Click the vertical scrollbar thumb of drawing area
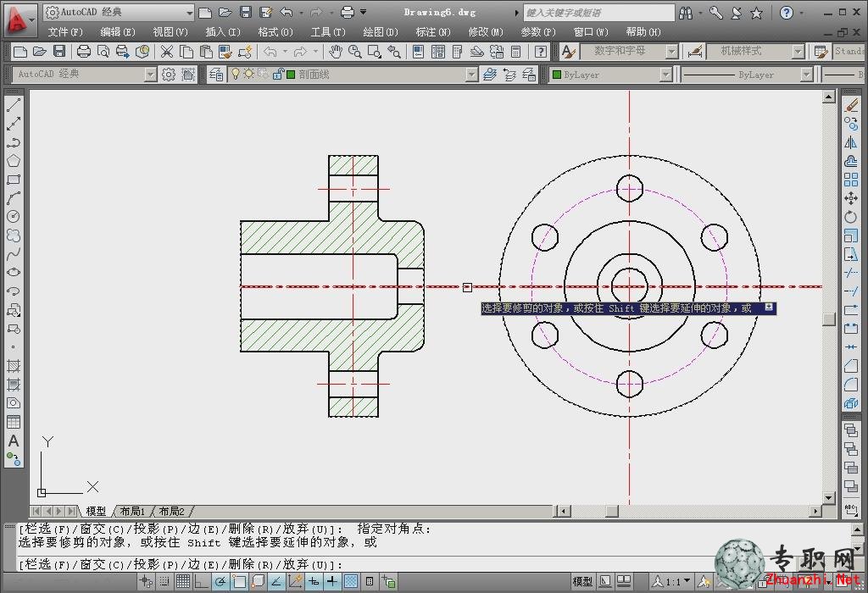This screenshot has height=593, width=868. [828, 319]
